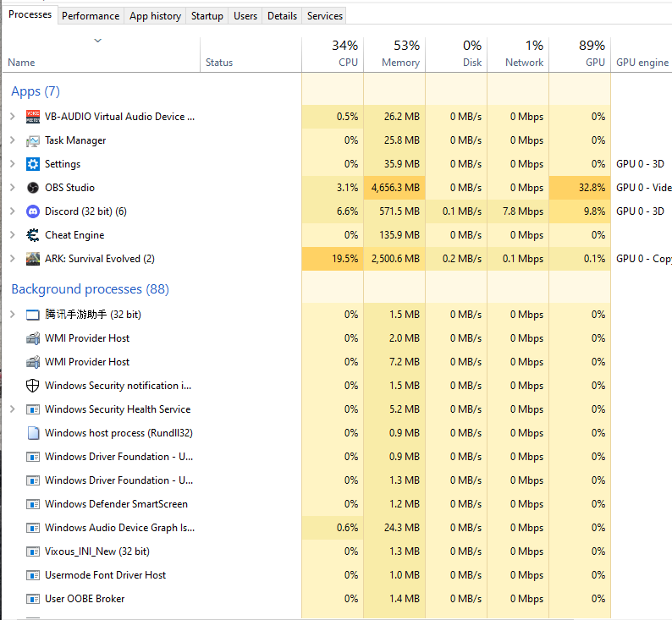Sort processes by CPU usage

[333, 55]
